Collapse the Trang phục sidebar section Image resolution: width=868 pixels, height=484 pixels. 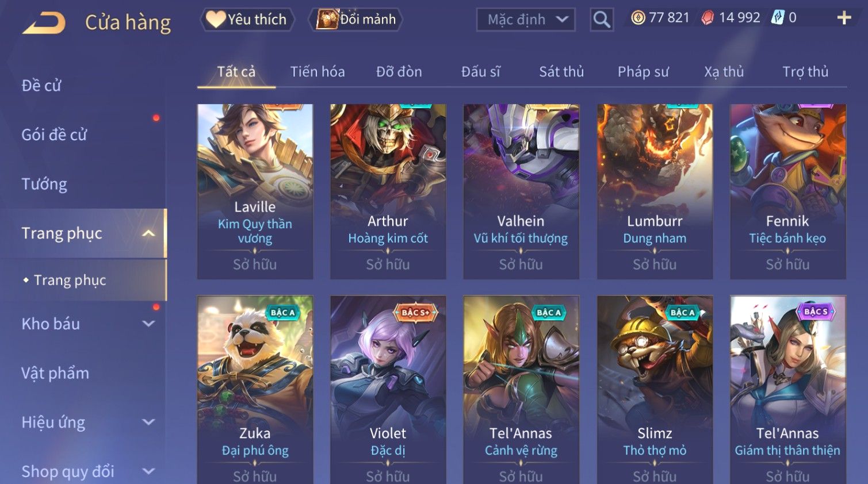tap(148, 233)
